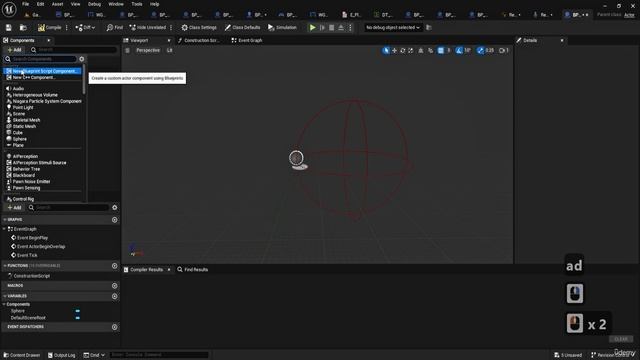The image size is (640, 360).
Task: Activate the Translate viewport tool
Action: point(394,50)
